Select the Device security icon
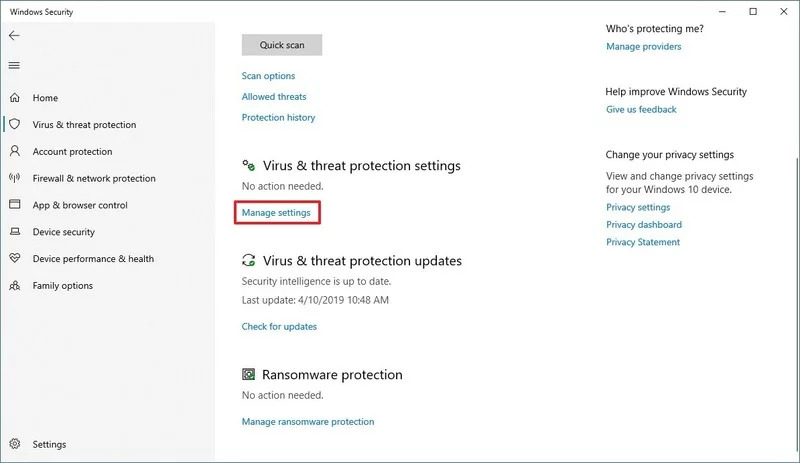Image resolution: width=800 pixels, height=463 pixels. (14, 232)
